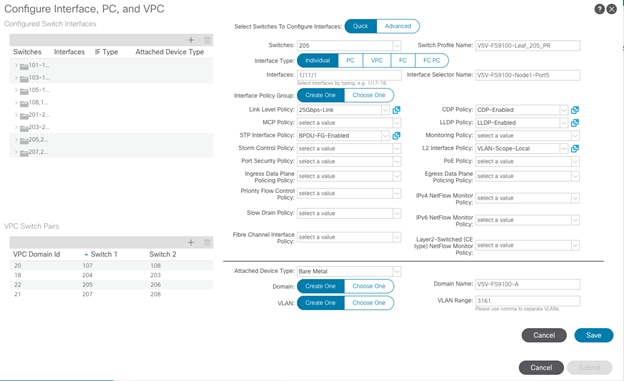Open the MCP Policy dropdown
624x381 pixels.
coord(397,123)
